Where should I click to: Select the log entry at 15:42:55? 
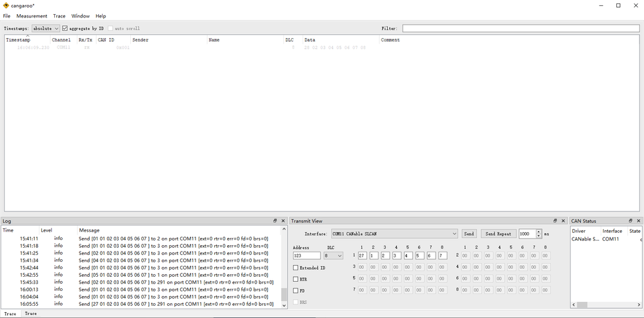[141, 275]
